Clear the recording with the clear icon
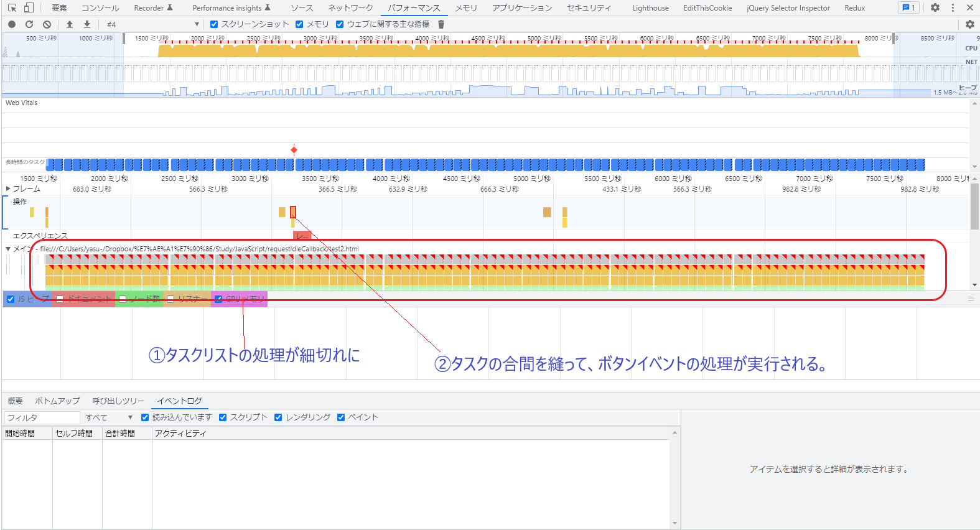 pos(47,24)
